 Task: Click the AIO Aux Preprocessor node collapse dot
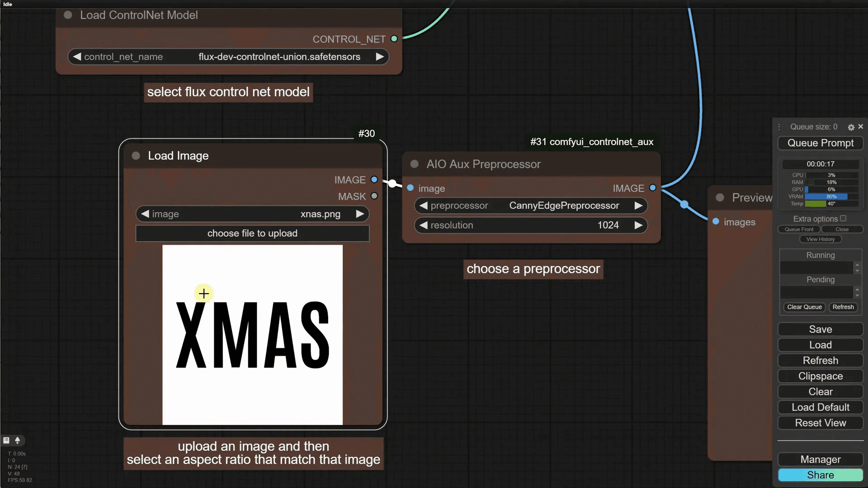pos(414,164)
